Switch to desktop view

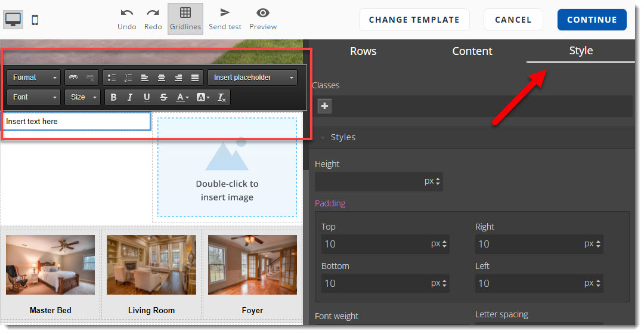point(13,20)
